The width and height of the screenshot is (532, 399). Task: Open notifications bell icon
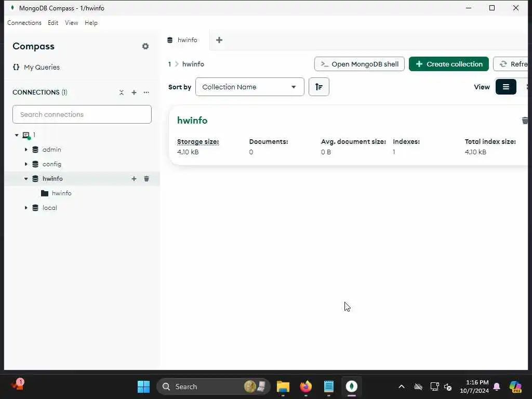(497, 387)
